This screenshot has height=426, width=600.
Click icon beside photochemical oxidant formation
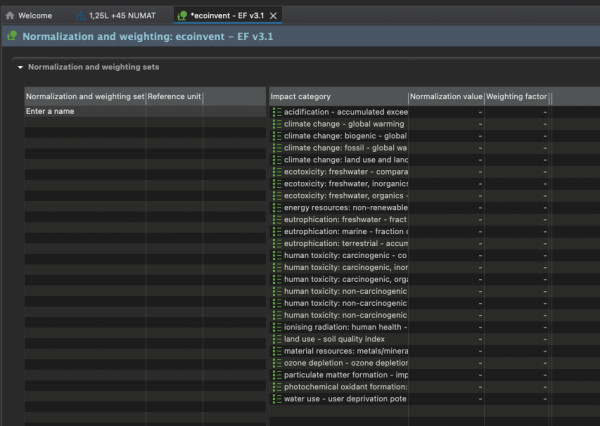point(277,387)
